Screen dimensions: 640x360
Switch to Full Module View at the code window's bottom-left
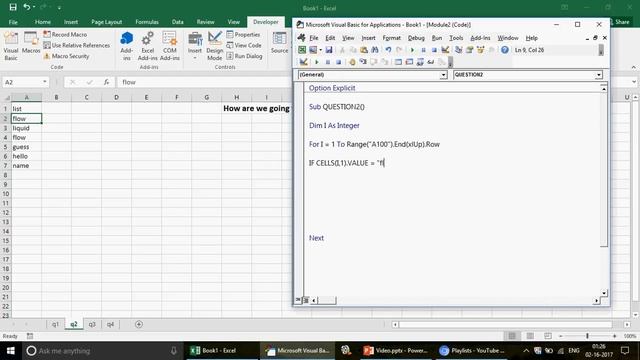[306, 300]
